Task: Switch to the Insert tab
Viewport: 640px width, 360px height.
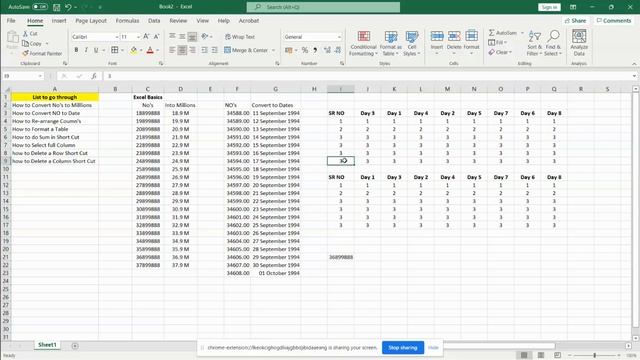Action: [x=59, y=21]
